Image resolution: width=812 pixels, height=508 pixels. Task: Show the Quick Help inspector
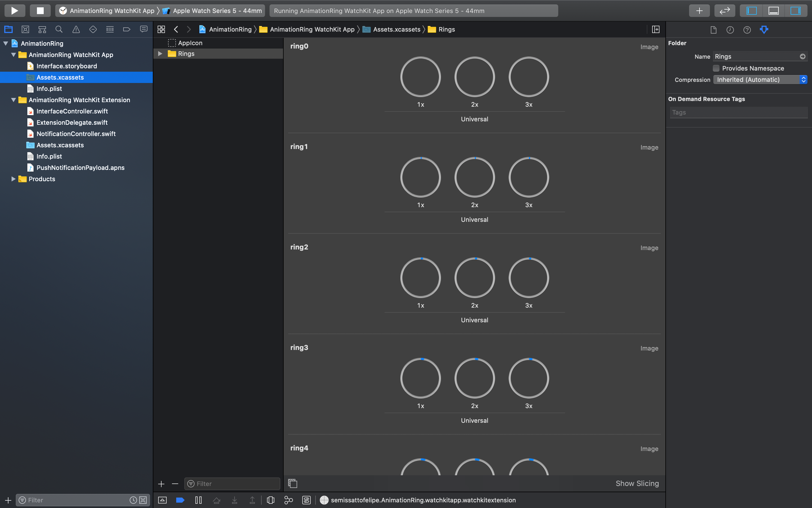pos(747,30)
